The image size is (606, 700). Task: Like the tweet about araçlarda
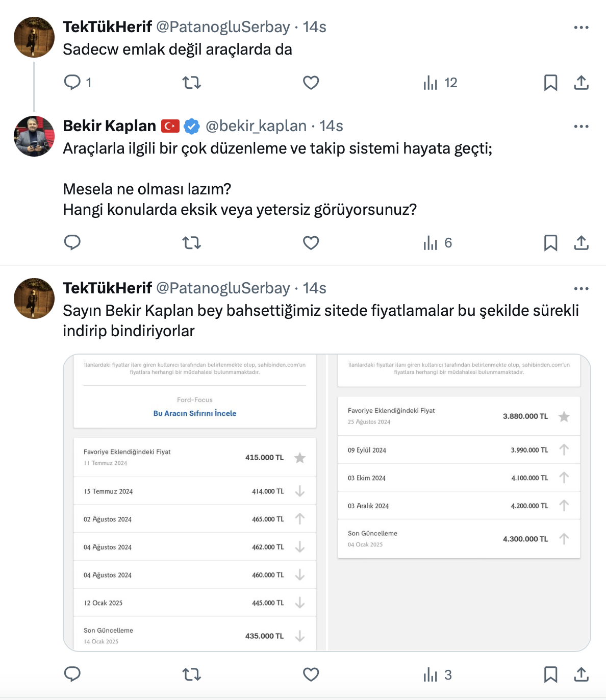311,83
